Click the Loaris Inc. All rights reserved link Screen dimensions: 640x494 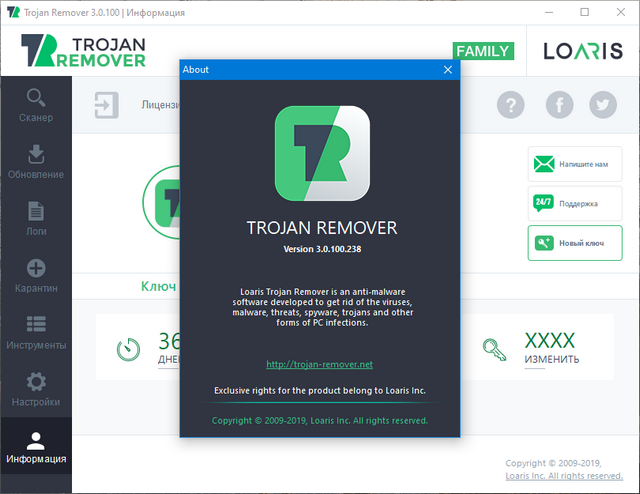click(x=564, y=476)
